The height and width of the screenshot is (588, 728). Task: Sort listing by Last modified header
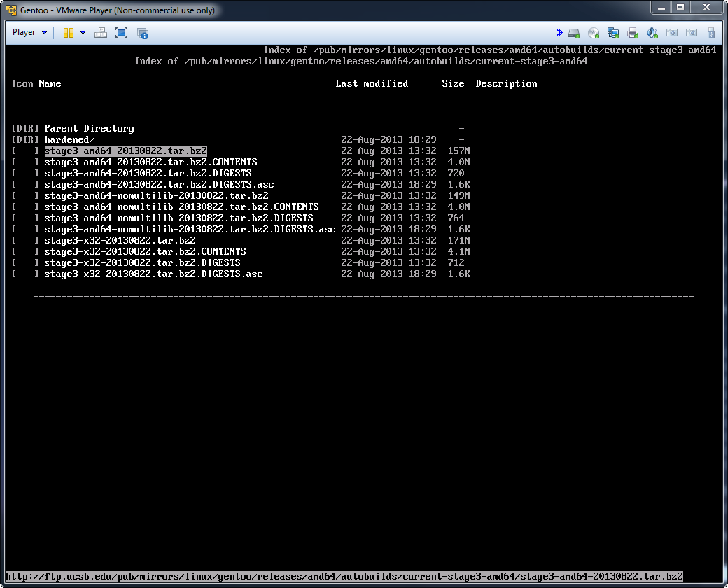[x=372, y=83]
